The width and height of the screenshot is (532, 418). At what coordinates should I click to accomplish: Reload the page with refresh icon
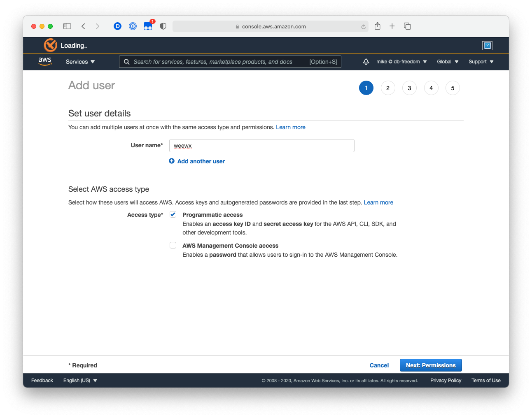363,27
